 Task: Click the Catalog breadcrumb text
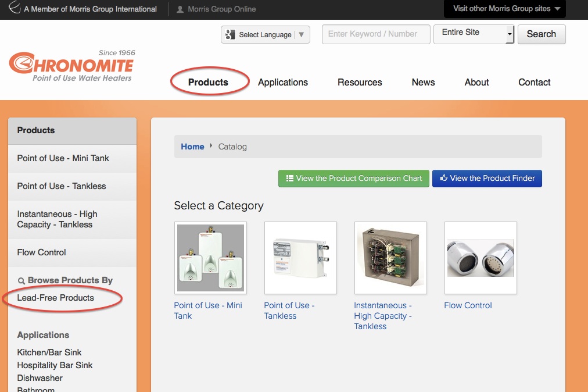click(x=232, y=147)
